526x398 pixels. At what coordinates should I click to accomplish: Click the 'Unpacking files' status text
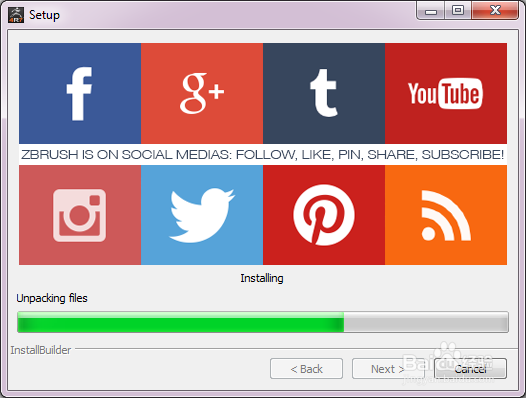pyautogui.click(x=52, y=298)
